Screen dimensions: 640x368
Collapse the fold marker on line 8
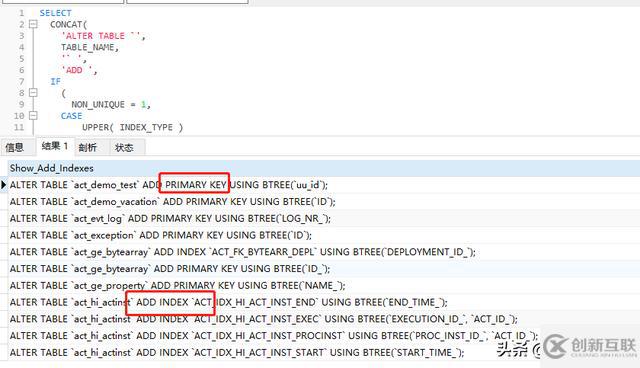(33, 93)
